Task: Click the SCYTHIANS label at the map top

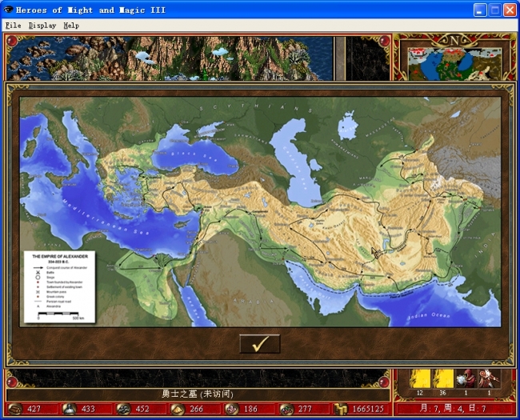Action: tap(256, 107)
